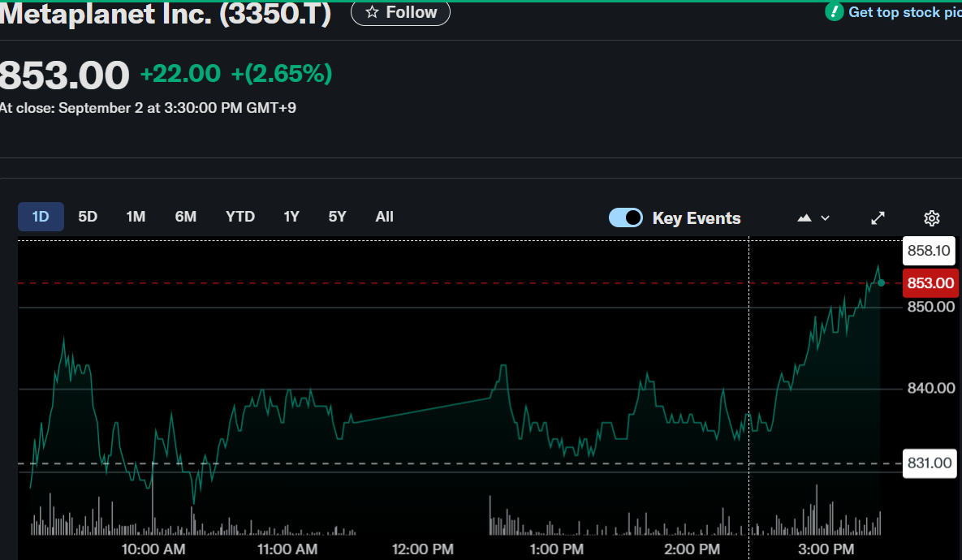The width and height of the screenshot is (962, 560).
Task: Open the Get top stock picks link
Action: (904, 12)
